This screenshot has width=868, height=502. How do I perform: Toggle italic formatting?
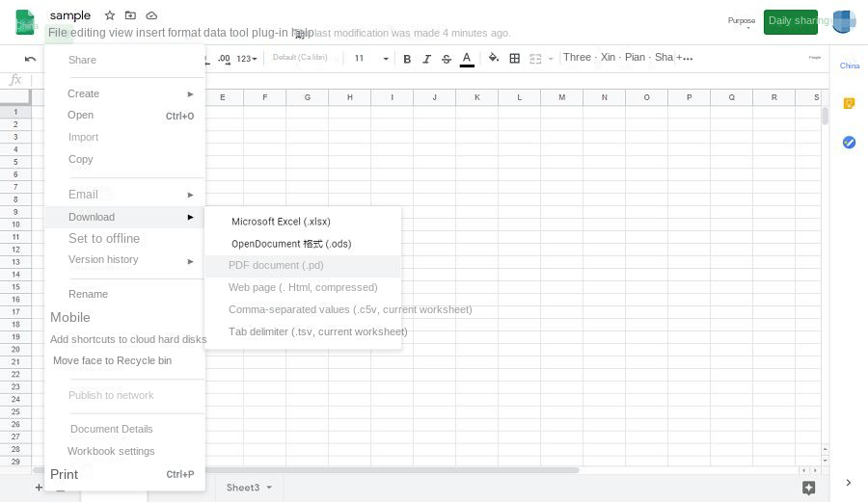(426, 59)
